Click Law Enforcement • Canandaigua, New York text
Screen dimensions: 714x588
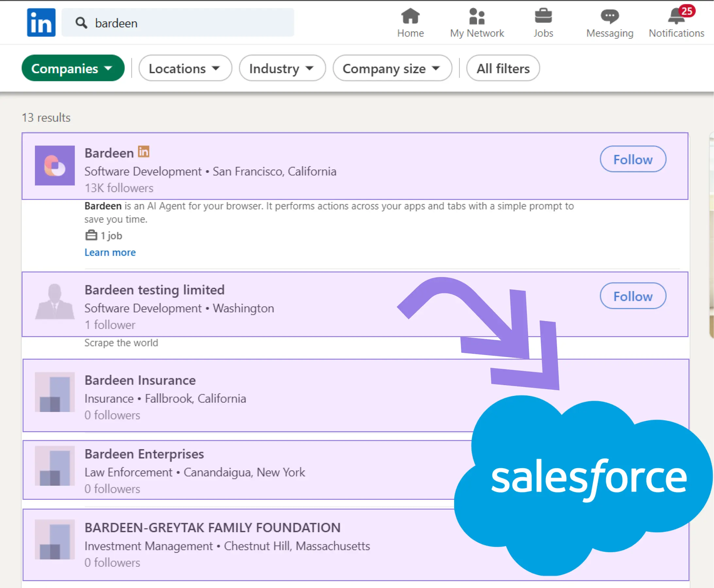tap(195, 472)
